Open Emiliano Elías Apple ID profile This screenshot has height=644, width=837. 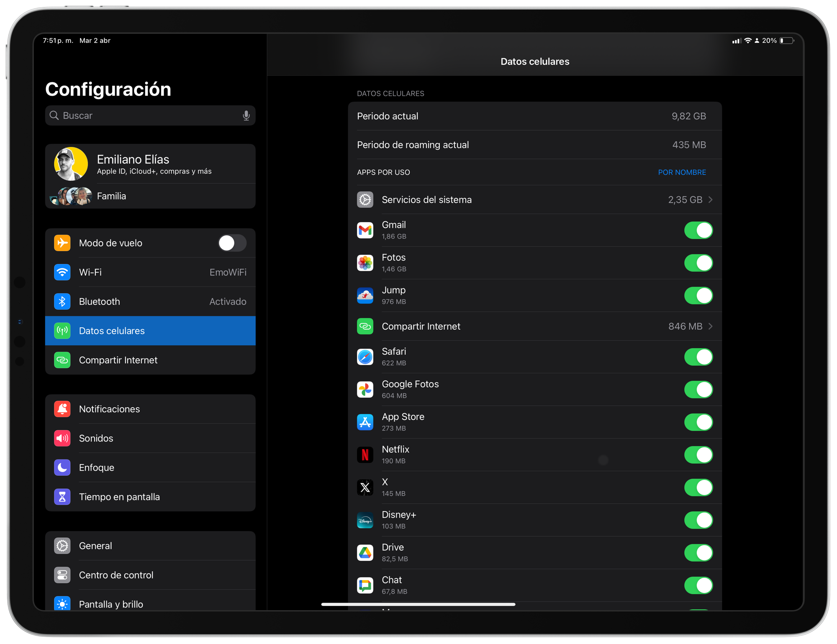point(150,164)
